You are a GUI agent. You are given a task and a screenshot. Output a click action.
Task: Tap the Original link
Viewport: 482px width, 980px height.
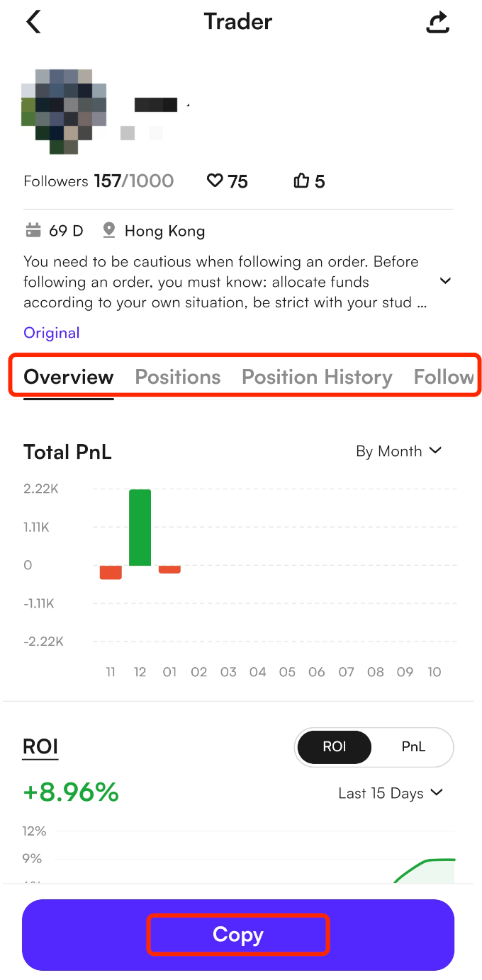tap(52, 333)
